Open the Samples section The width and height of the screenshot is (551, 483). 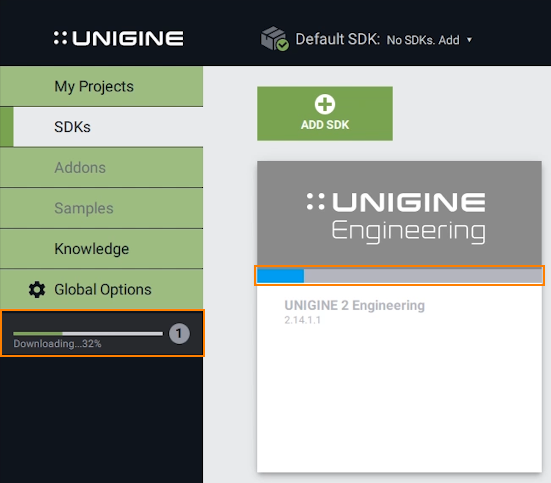pyautogui.click(x=102, y=208)
